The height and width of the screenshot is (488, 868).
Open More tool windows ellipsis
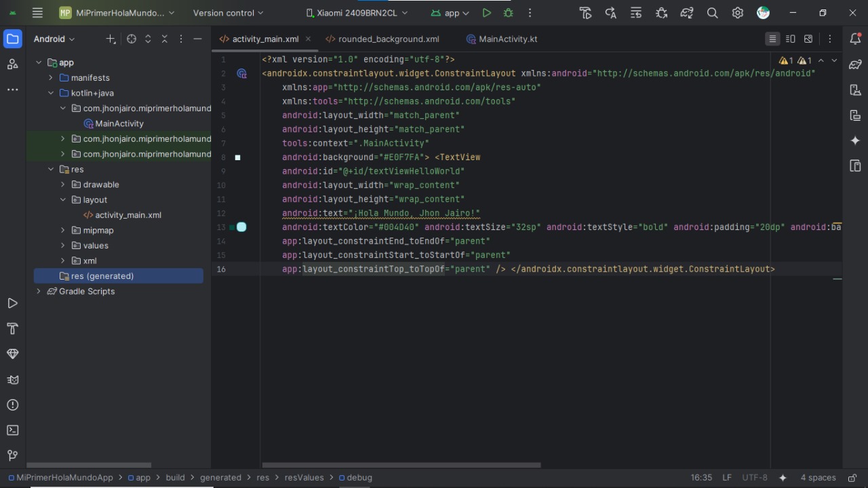(12, 90)
